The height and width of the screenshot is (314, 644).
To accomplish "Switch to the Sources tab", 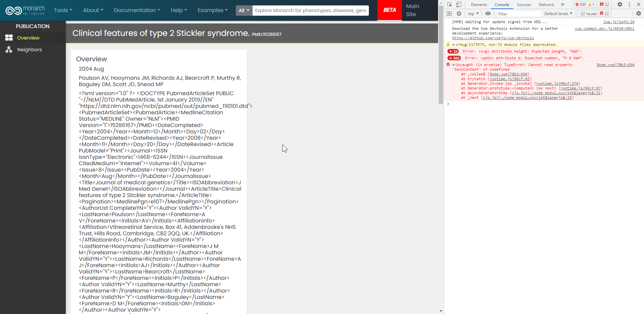I will pos(524,4).
